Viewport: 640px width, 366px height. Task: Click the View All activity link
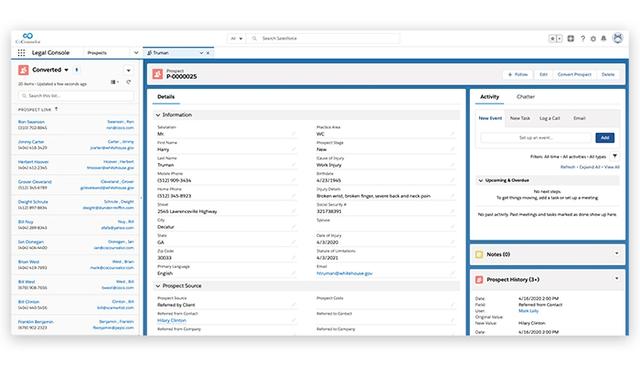(611, 167)
